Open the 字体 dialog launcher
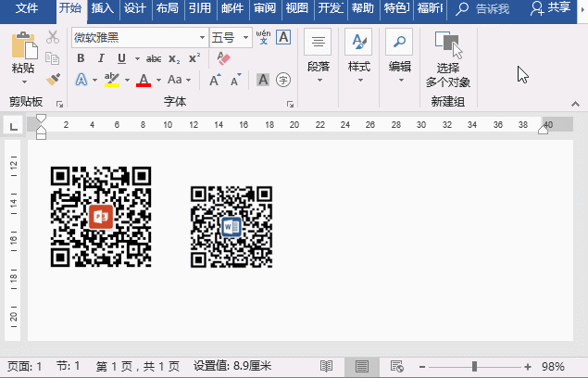This screenshot has width=588, height=378. (290, 104)
